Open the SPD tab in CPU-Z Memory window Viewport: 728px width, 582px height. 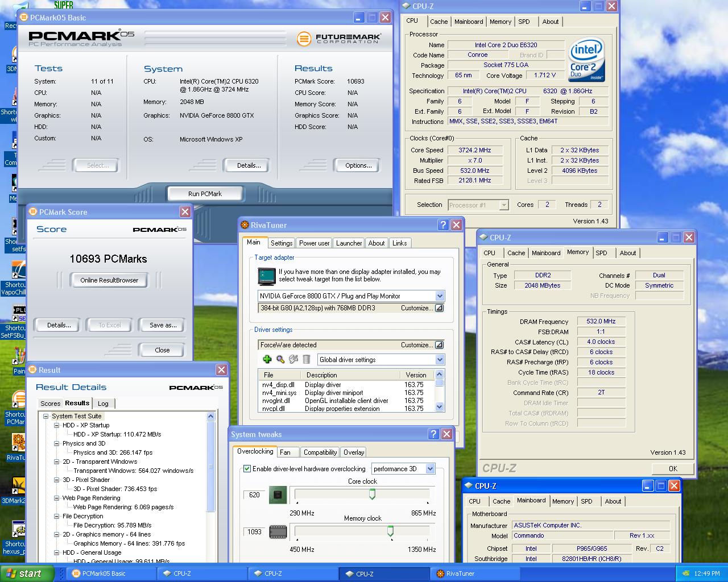(x=602, y=253)
